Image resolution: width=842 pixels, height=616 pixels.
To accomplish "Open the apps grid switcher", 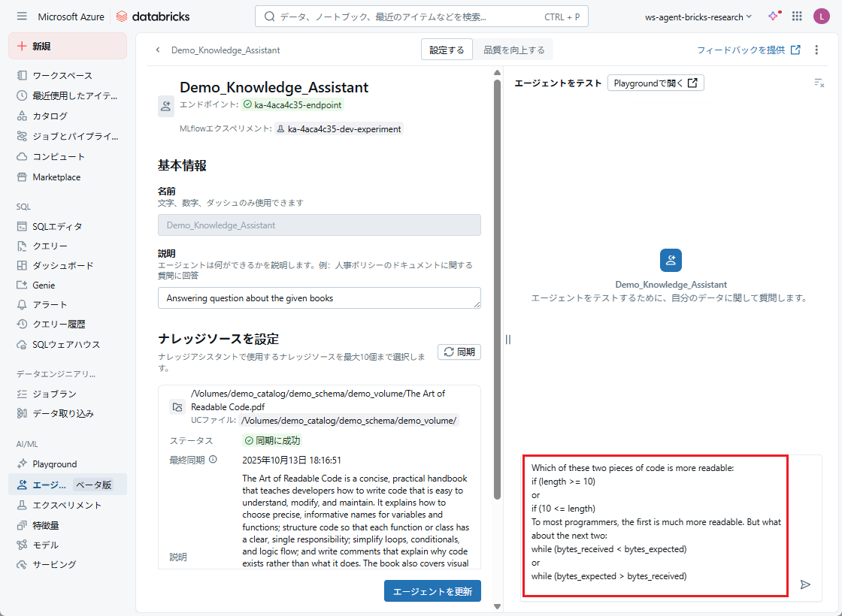I will point(797,17).
